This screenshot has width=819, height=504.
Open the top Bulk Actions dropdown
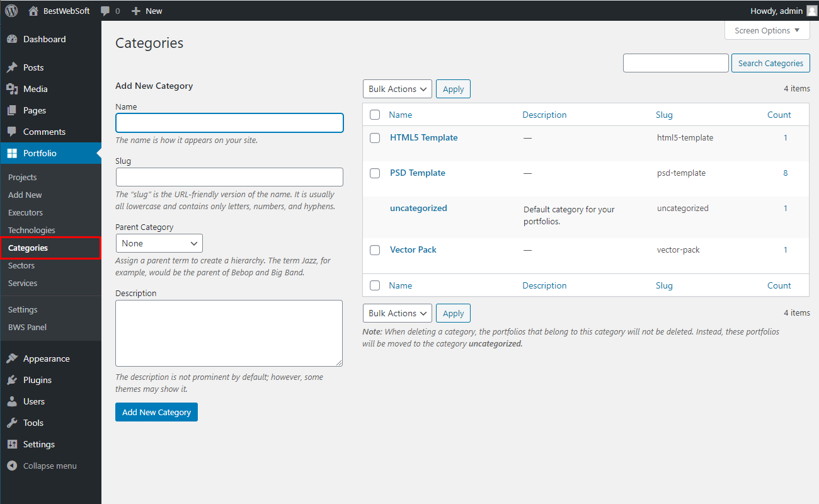[398, 89]
